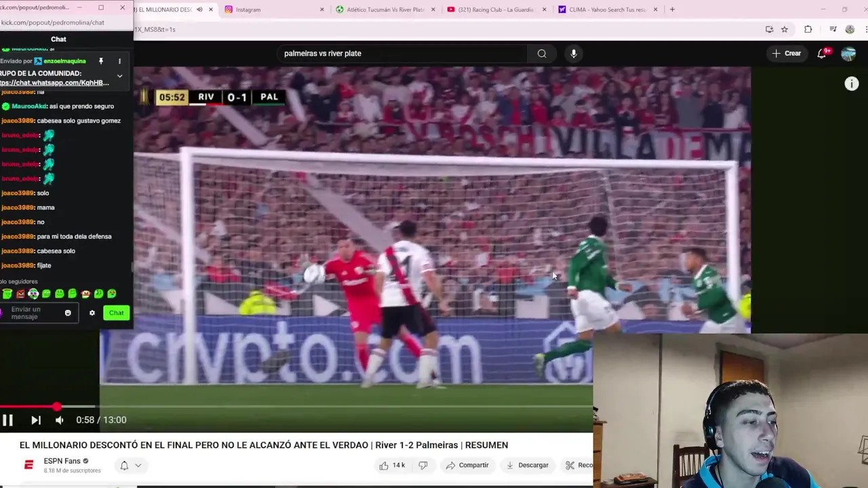Screen dimensions: 868x488
Task: Open the browser extensions puzzle icon
Action: [808, 29]
